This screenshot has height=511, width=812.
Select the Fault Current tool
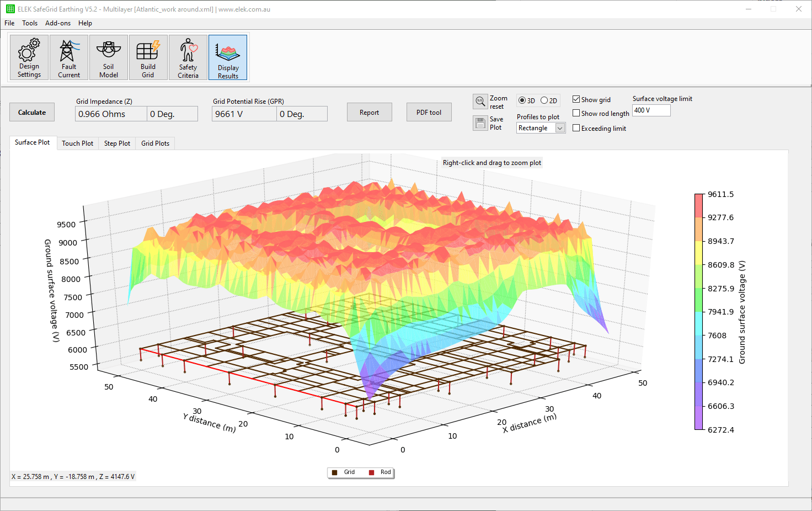point(68,57)
